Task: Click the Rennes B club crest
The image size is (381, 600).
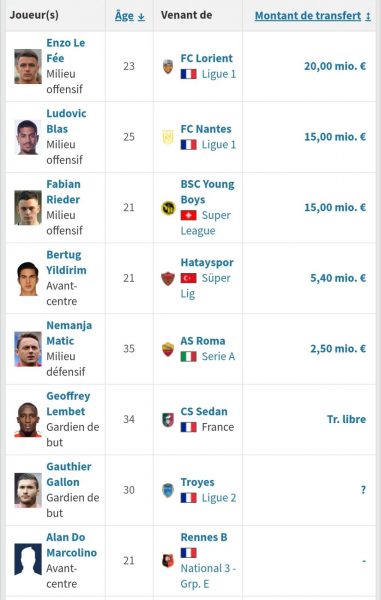Action: tap(168, 561)
